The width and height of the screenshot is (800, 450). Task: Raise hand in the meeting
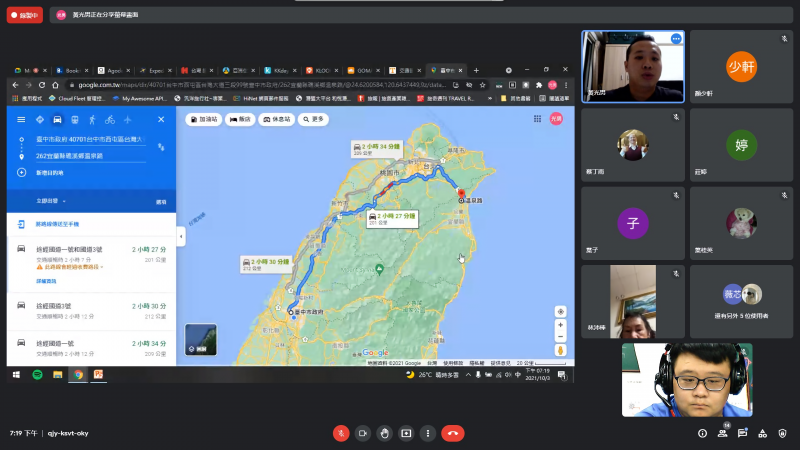click(384, 433)
